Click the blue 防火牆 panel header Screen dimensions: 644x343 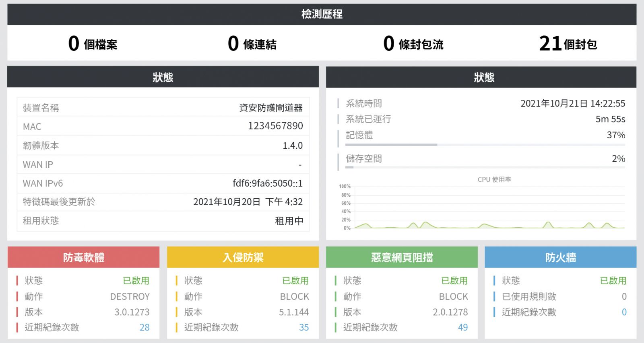[560, 257]
